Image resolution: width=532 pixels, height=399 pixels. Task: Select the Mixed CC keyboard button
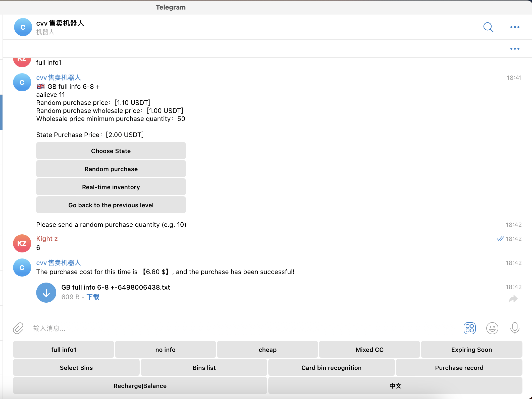[x=369, y=350]
